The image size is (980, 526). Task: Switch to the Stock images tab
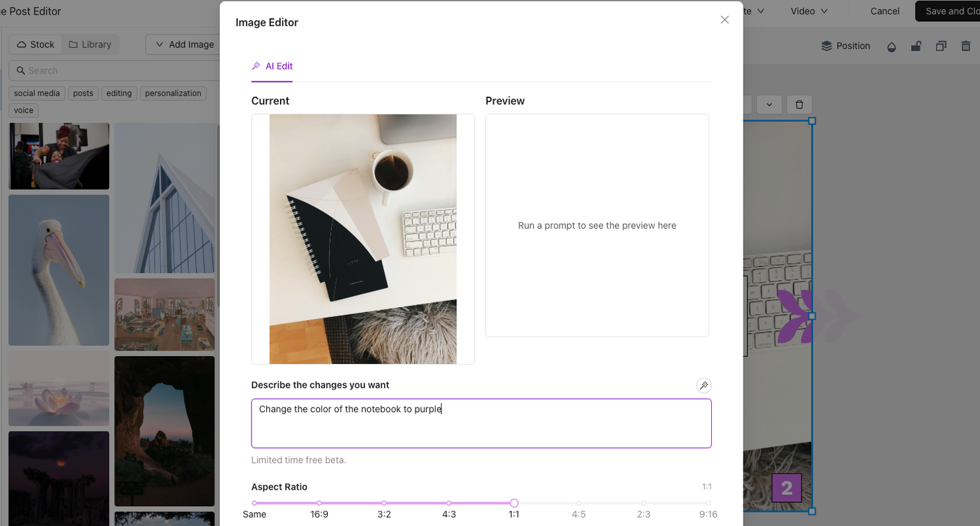pos(36,44)
